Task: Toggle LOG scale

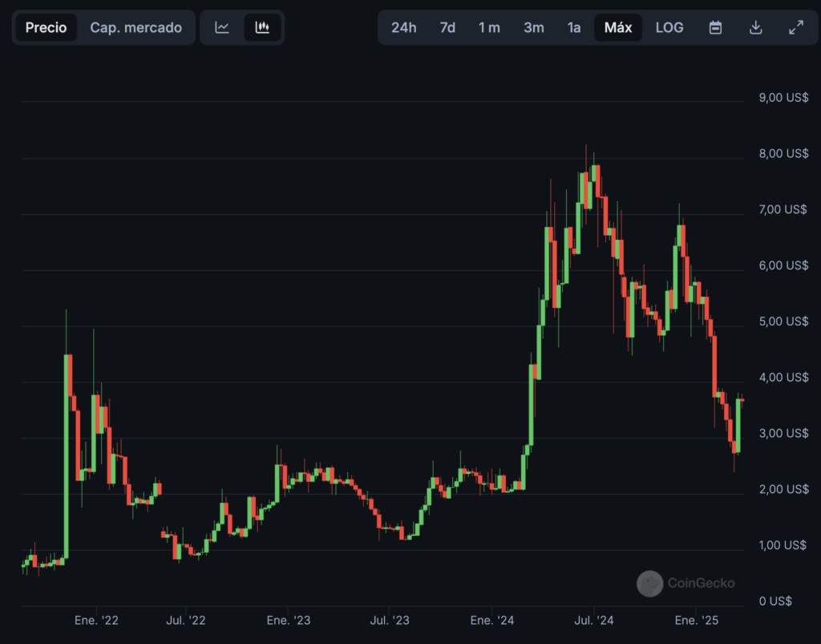Action: [669, 27]
